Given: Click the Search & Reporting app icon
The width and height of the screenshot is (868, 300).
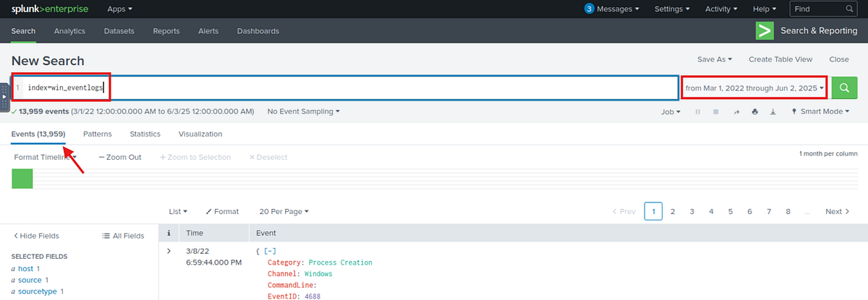Looking at the screenshot, I should (x=765, y=31).
